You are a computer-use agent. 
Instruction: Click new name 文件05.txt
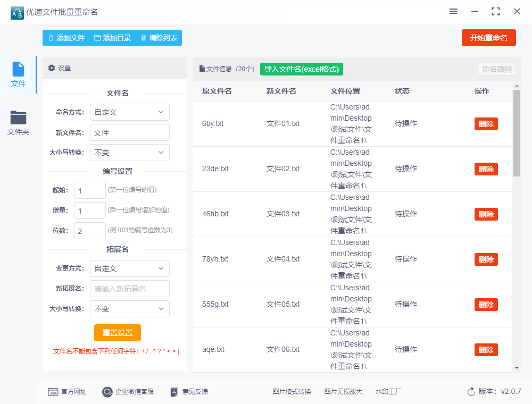click(283, 305)
